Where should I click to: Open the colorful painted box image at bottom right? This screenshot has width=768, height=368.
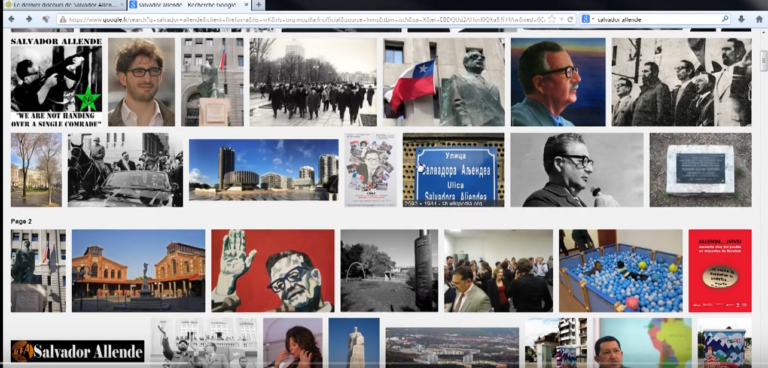point(724,343)
